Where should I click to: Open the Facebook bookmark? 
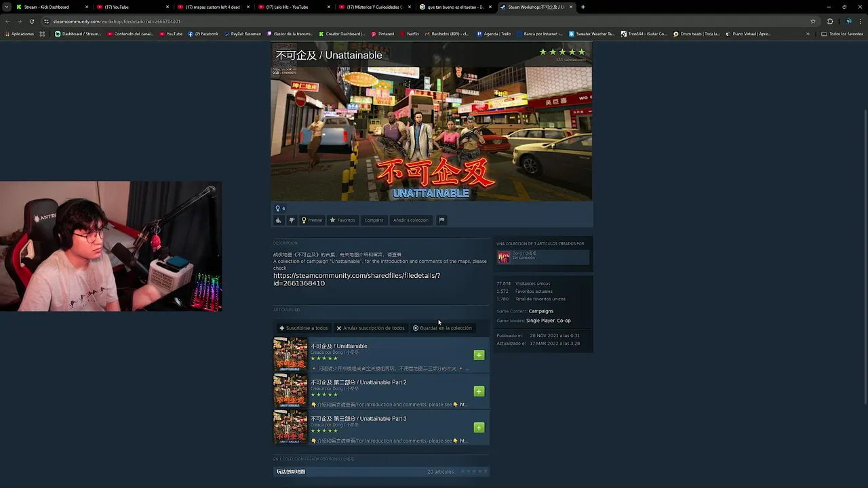203,34
